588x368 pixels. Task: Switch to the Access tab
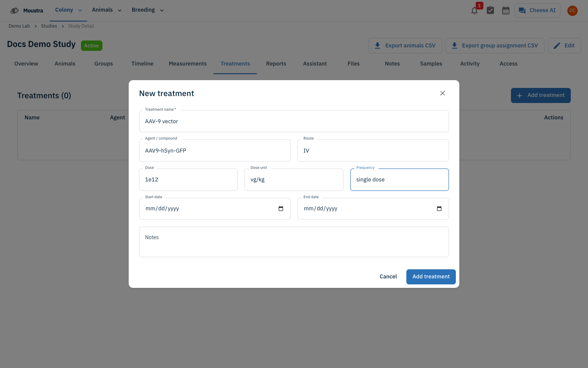coord(508,64)
